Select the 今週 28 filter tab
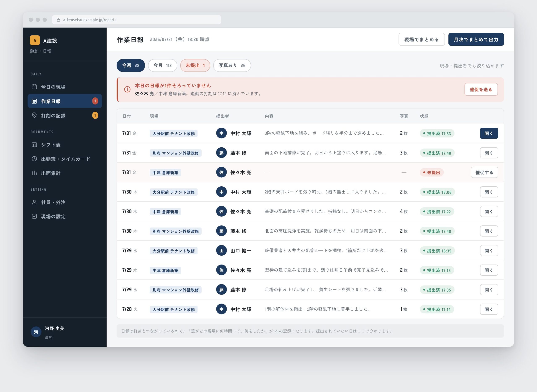 pos(130,65)
